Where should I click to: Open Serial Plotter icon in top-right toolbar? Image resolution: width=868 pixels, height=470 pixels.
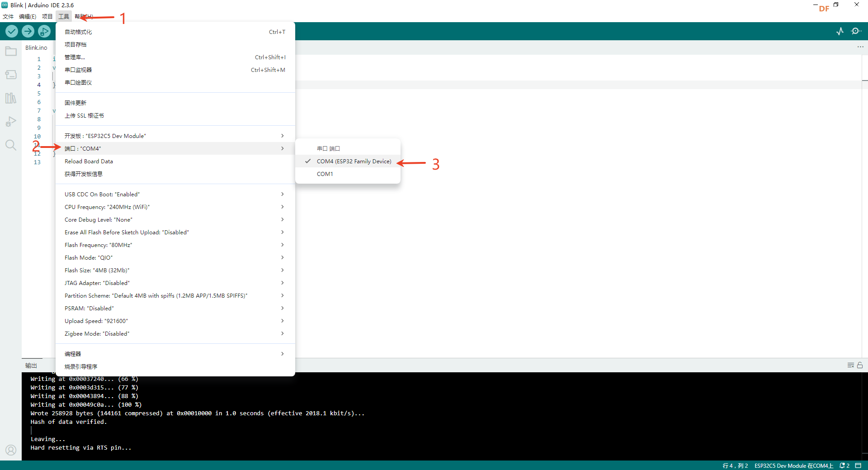coord(840,31)
